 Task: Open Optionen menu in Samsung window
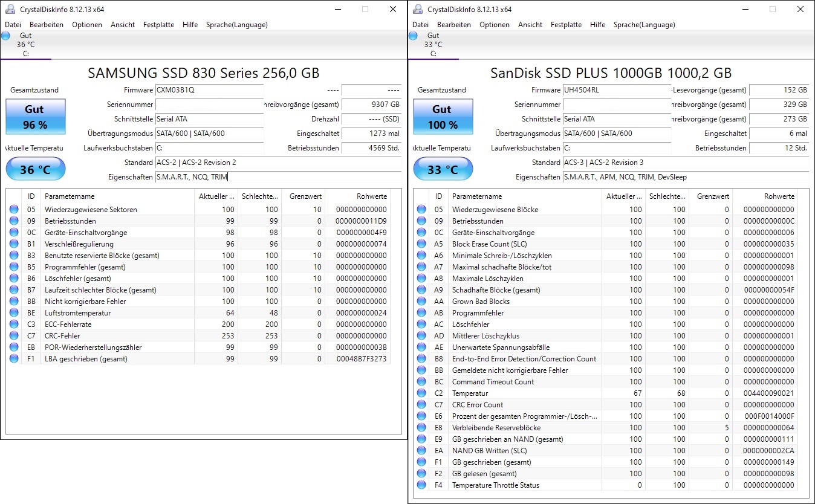(x=87, y=25)
